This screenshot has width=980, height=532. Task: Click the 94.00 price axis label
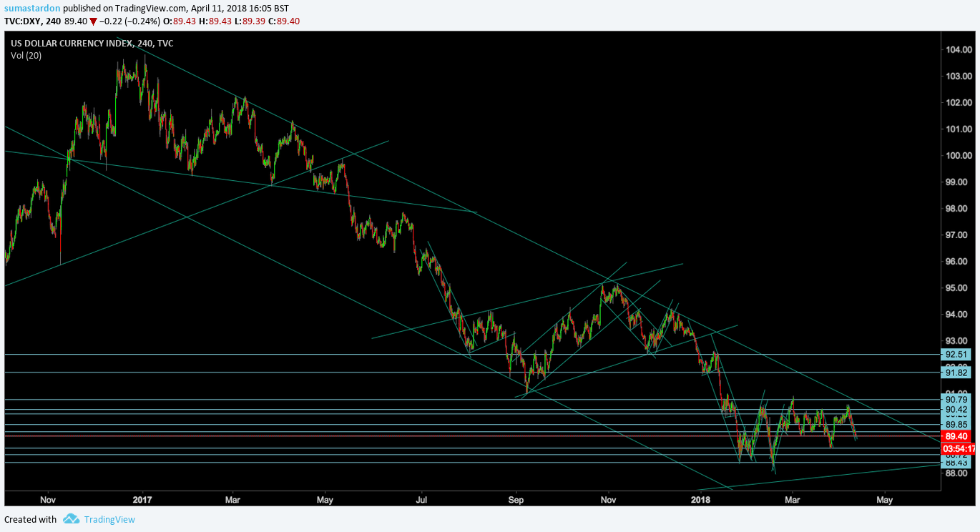pos(958,314)
